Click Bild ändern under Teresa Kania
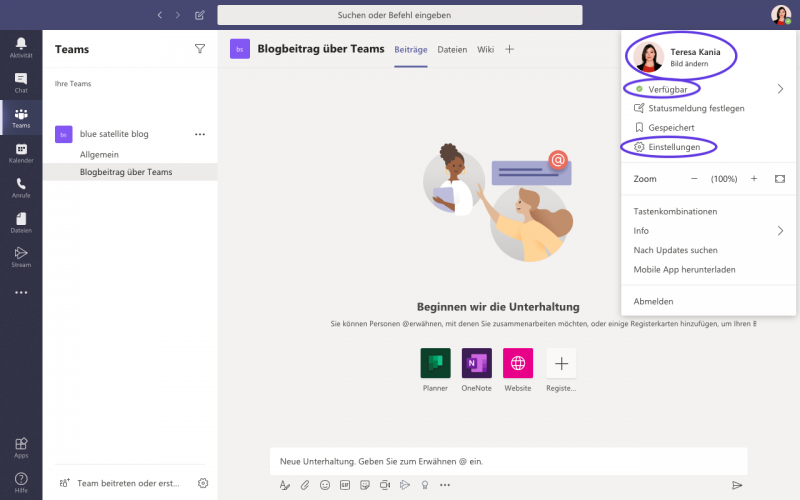This screenshot has height=500, width=800. coord(689,64)
